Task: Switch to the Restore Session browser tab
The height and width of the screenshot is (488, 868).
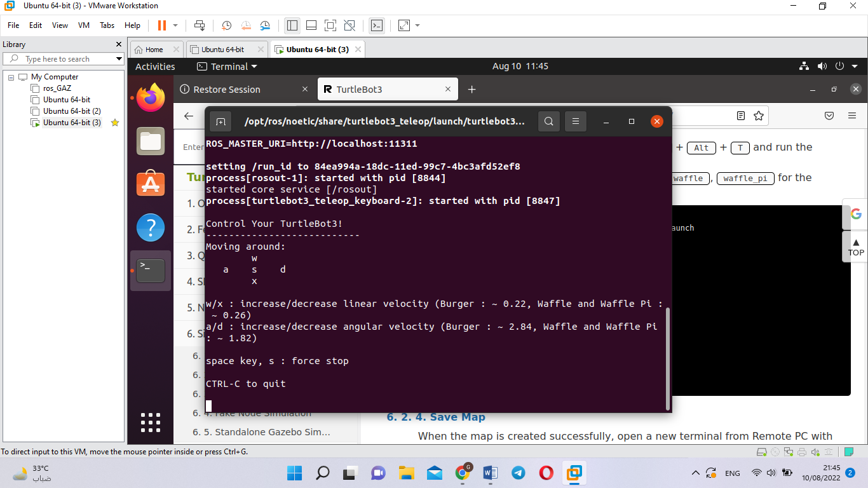Action: 245,90
